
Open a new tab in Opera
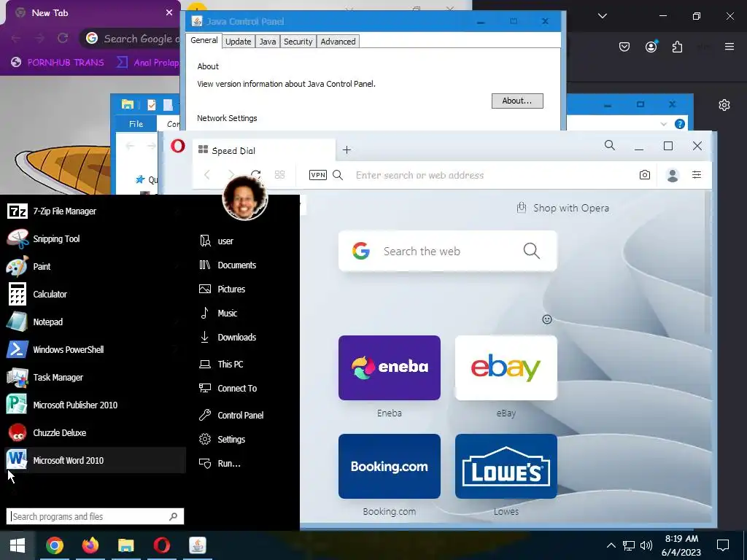tap(347, 150)
